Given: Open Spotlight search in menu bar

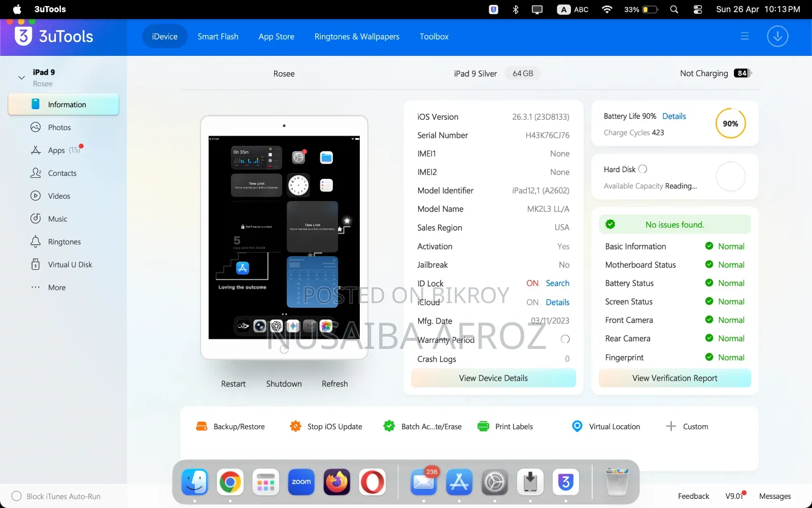Looking at the screenshot, I should click(674, 9).
